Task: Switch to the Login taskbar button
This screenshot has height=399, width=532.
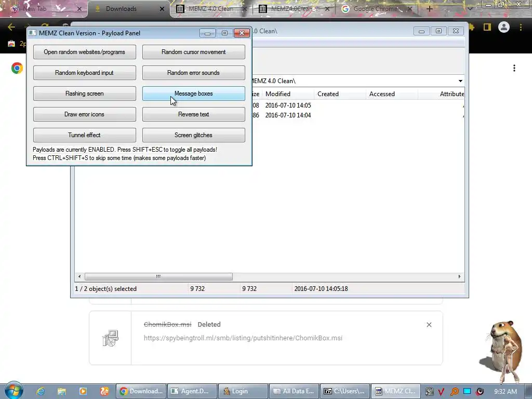Action: coord(243,391)
